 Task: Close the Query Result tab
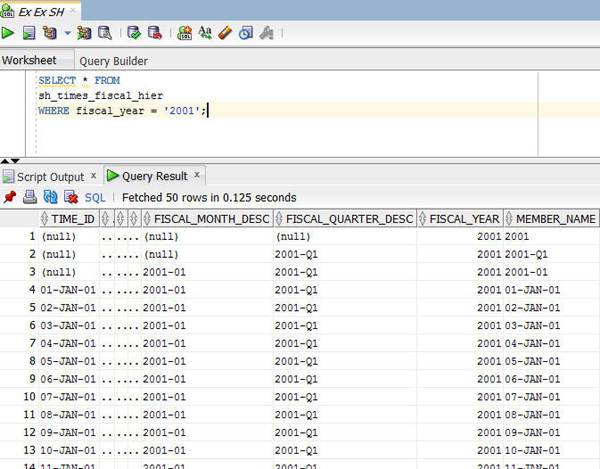(198, 175)
